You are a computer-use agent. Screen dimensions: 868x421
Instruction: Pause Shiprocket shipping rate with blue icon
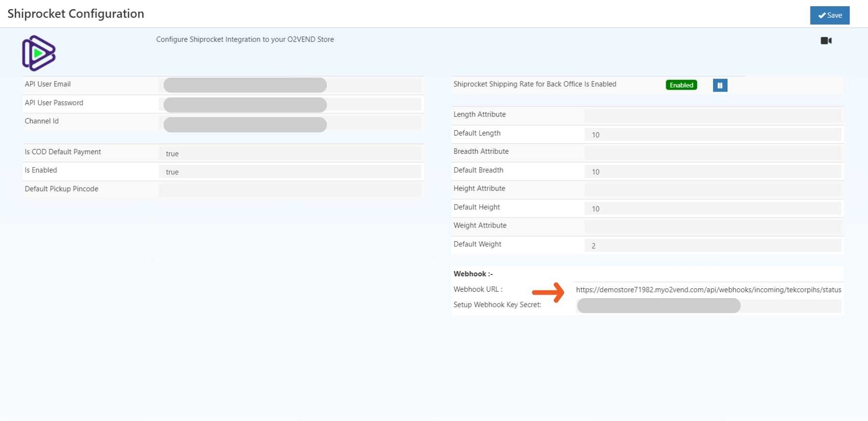[720, 85]
